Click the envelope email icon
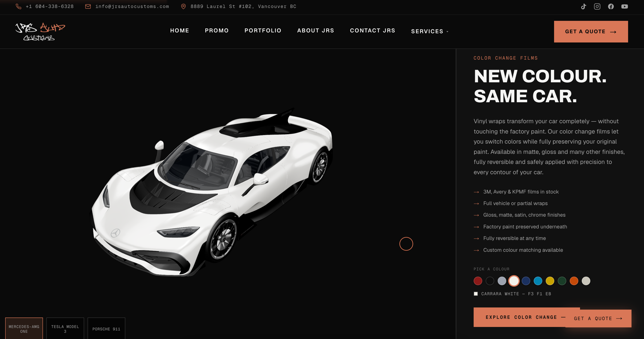 coord(88,6)
